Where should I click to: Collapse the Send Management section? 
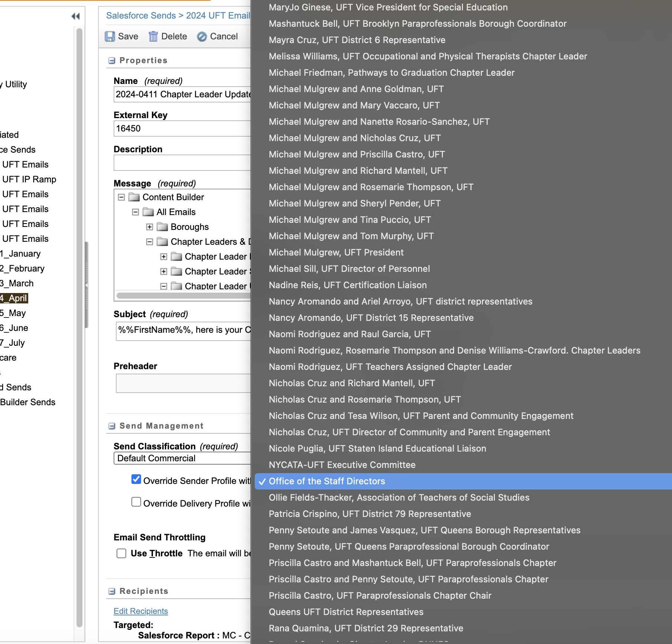point(111,426)
